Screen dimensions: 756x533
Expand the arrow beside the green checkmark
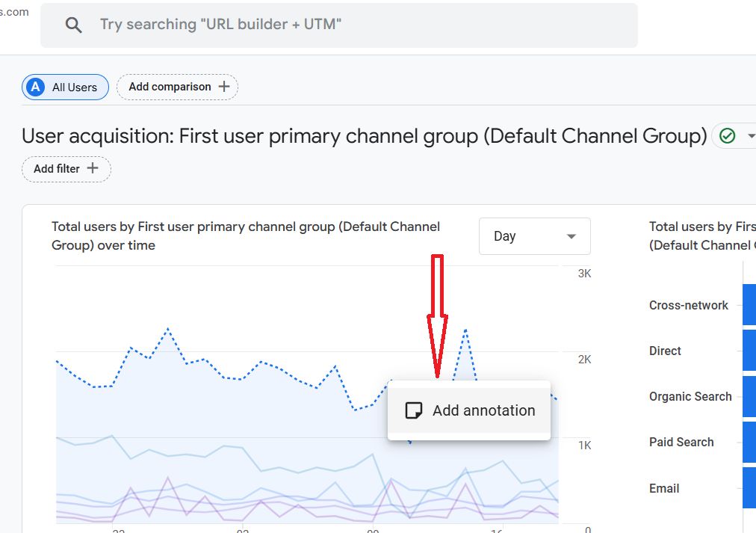750,136
